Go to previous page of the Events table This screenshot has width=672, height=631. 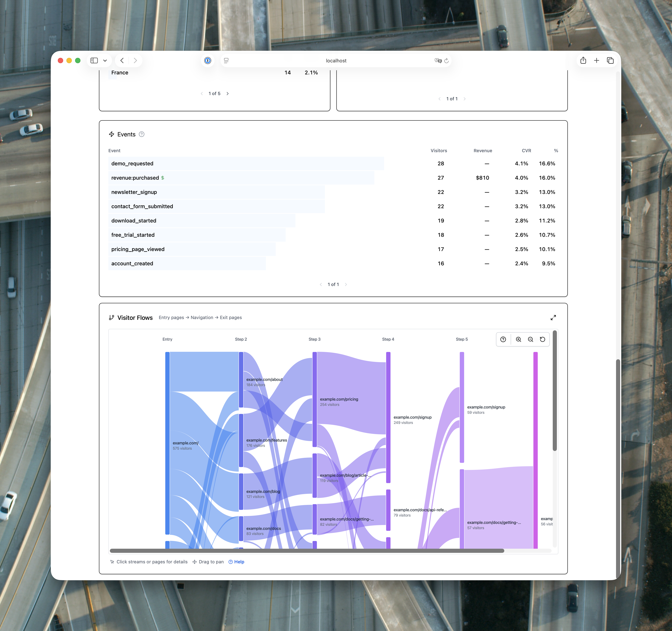[321, 284]
